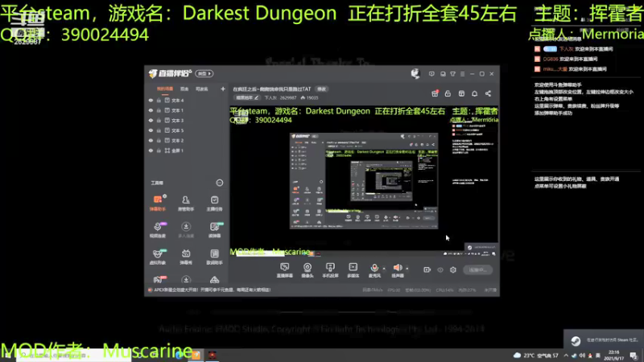Click the stream start/stop button
This screenshot has width=644, height=362.
tap(477, 269)
